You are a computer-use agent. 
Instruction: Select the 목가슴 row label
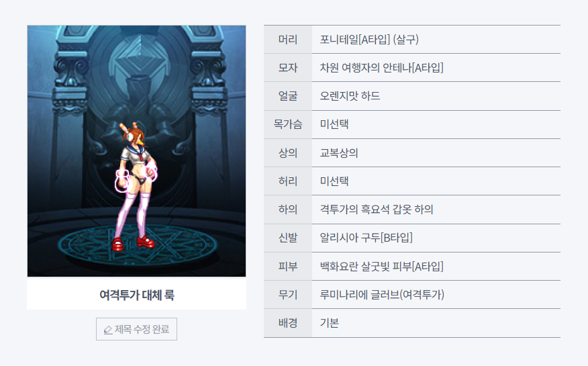click(288, 124)
